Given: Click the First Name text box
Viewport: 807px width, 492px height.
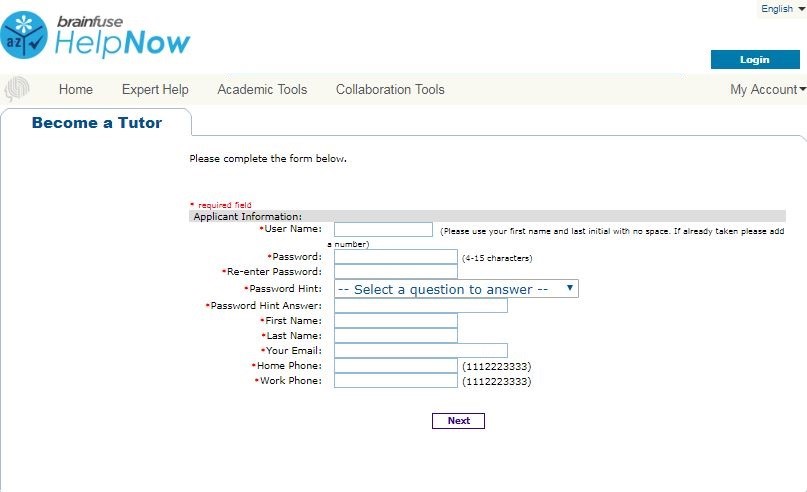Looking at the screenshot, I should coord(395,320).
